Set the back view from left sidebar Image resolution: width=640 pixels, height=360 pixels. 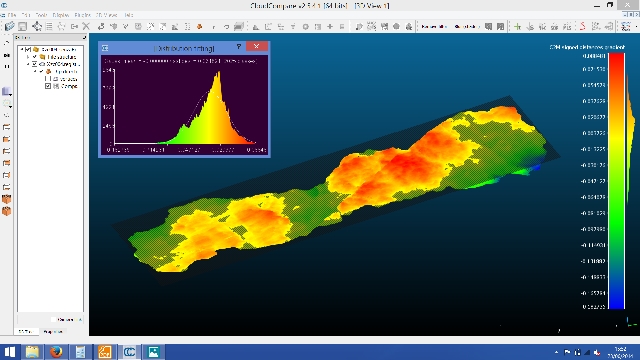pos(7,163)
